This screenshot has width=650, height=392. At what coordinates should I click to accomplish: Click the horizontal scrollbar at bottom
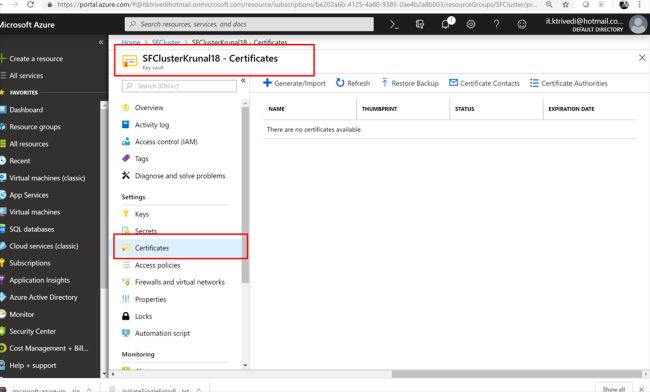tap(517, 374)
